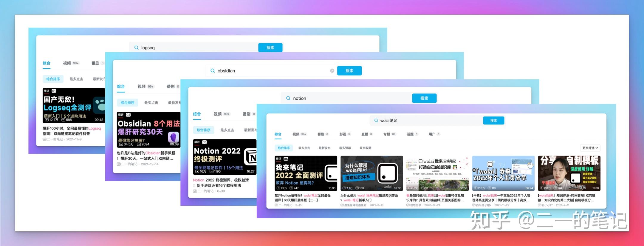
Task: Select 综合排序 sort in the notion window
Action: (204, 130)
